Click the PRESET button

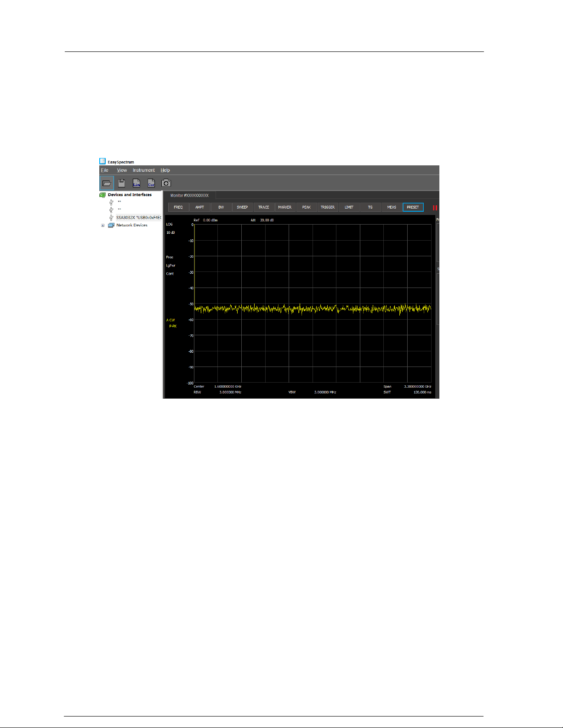(x=413, y=207)
